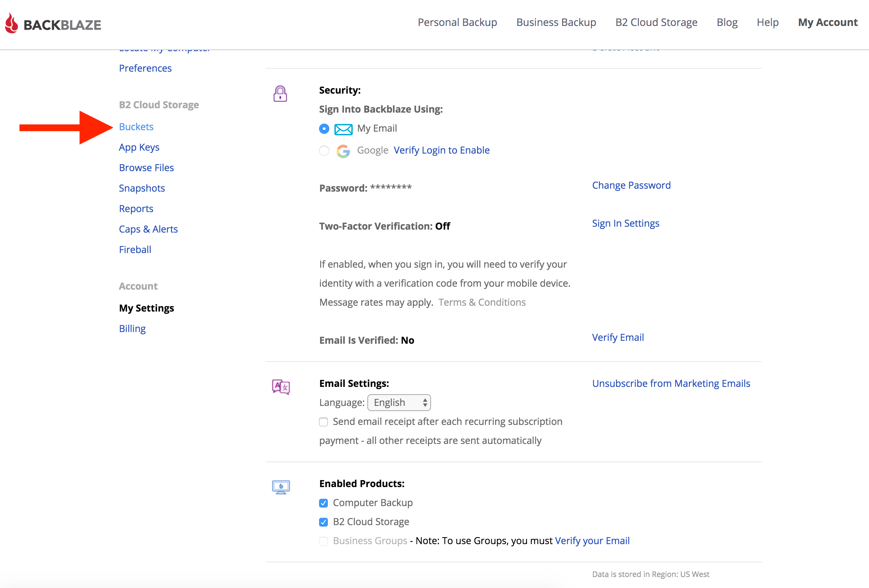The height and width of the screenshot is (588, 869).
Task: Click the 'Sign Into Backblaze Using:' label
Action: tap(381, 109)
